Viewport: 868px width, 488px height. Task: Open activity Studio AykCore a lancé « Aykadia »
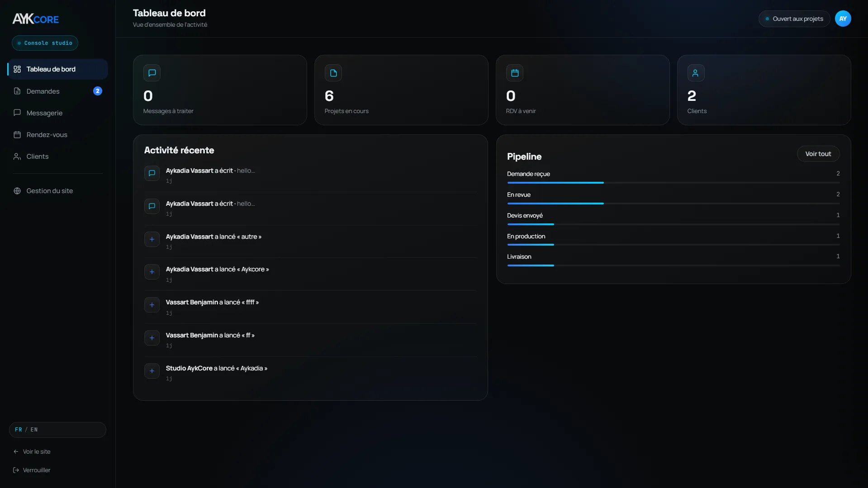point(310,373)
